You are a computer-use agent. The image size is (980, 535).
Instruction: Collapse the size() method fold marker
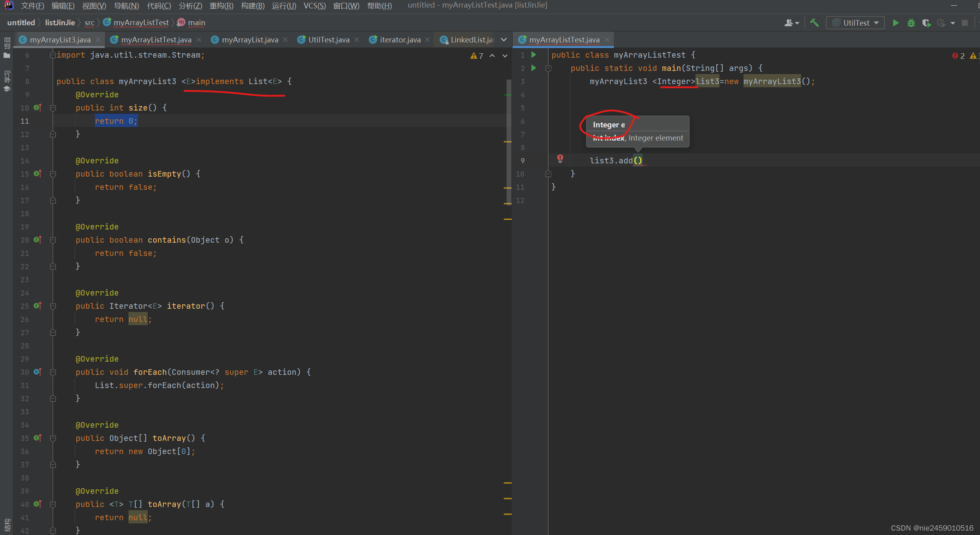[x=53, y=108]
